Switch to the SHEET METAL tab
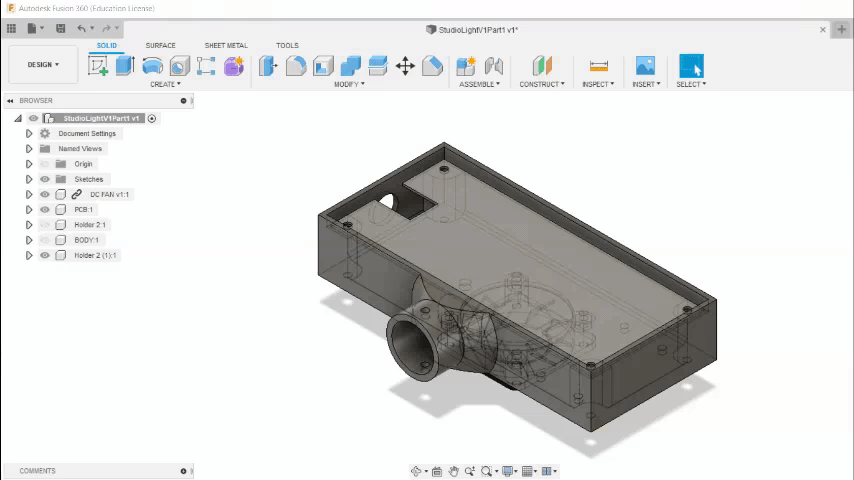Image resolution: width=854 pixels, height=480 pixels. (226, 46)
